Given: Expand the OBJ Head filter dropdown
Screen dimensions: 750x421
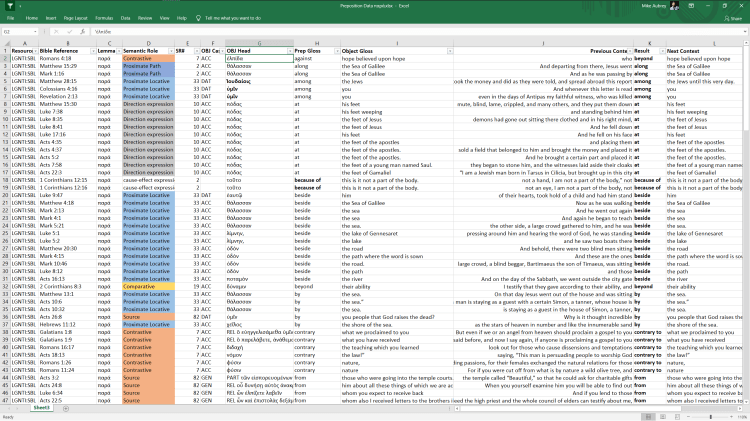Looking at the screenshot, I should (x=289, y=51).
